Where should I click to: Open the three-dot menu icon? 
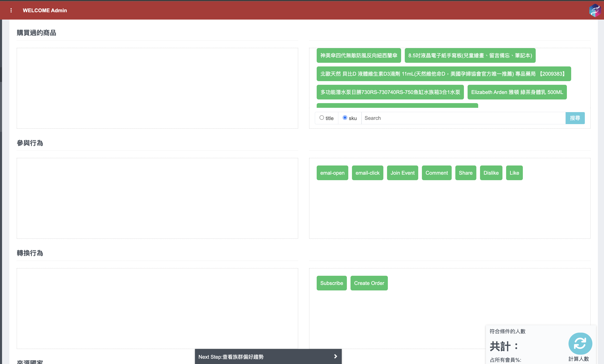(11, 10)
